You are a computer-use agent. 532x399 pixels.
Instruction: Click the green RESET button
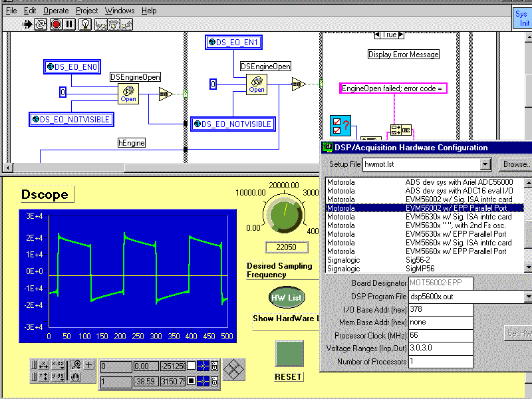(289, 354)
